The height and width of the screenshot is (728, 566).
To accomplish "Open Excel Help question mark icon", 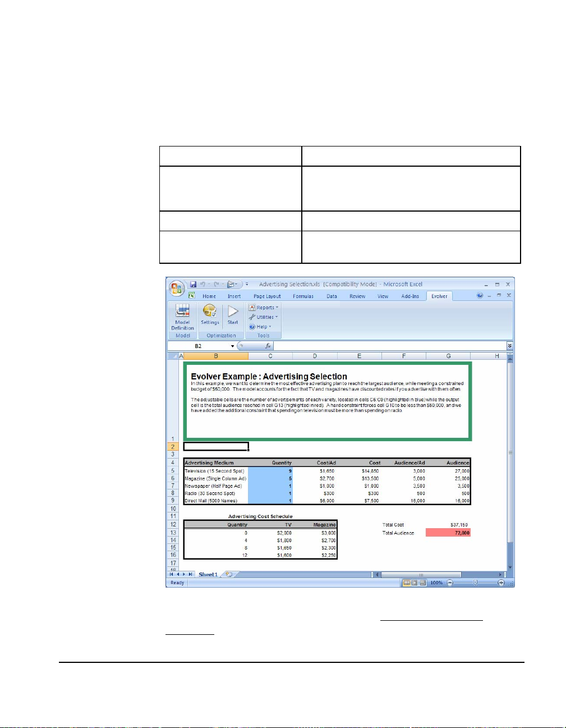I will [x=480, y=295].
